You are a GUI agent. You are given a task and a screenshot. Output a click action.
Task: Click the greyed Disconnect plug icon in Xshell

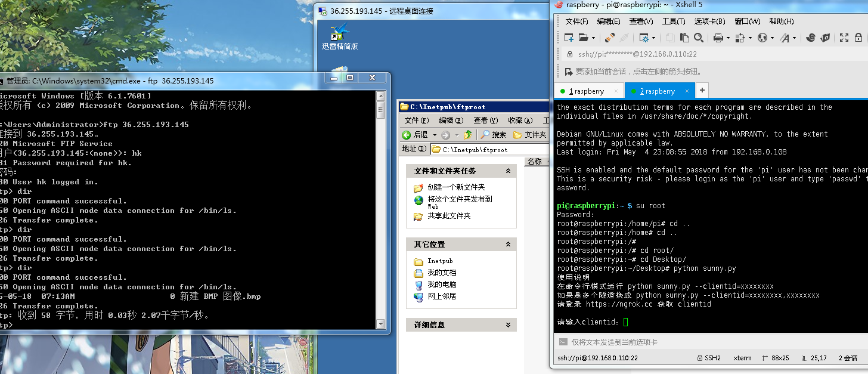click(624, 38)
